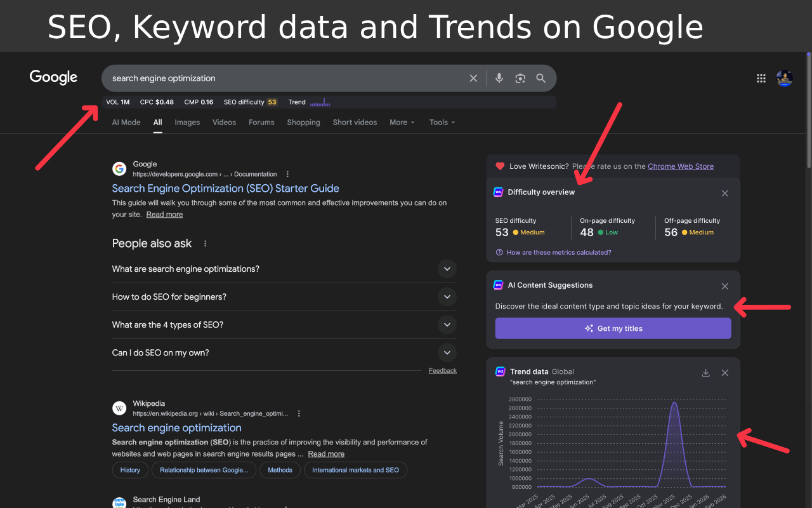Viewport: 812px width, 508px height.
Task: Switch to Images tab
Action: tap(187, 123)
